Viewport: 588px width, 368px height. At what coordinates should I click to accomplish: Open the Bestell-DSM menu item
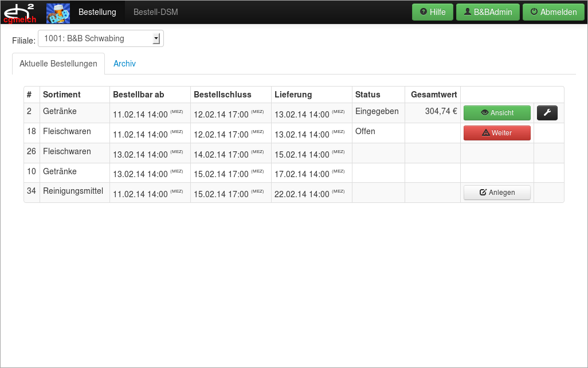156,12
